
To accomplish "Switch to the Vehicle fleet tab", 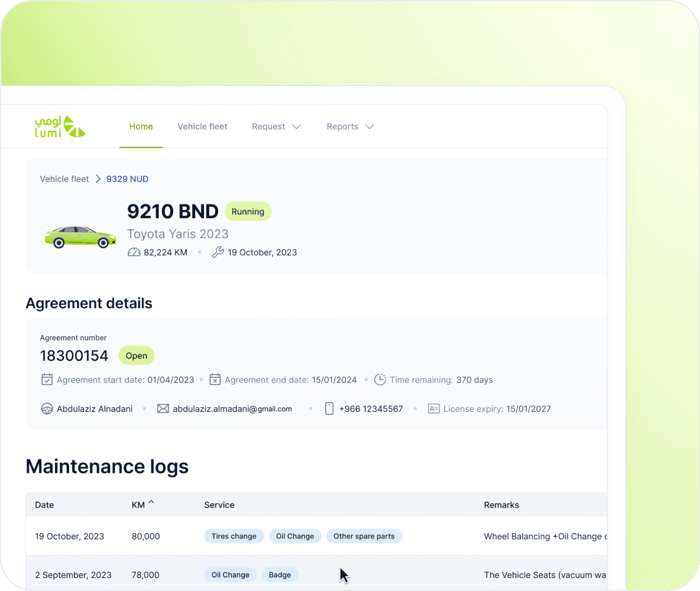I will (x=202, y=127).
